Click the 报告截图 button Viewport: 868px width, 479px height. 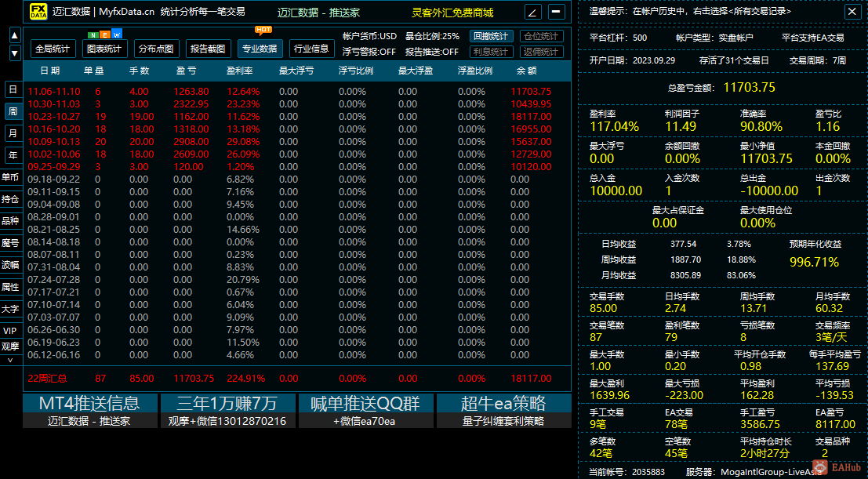point(208,49)
